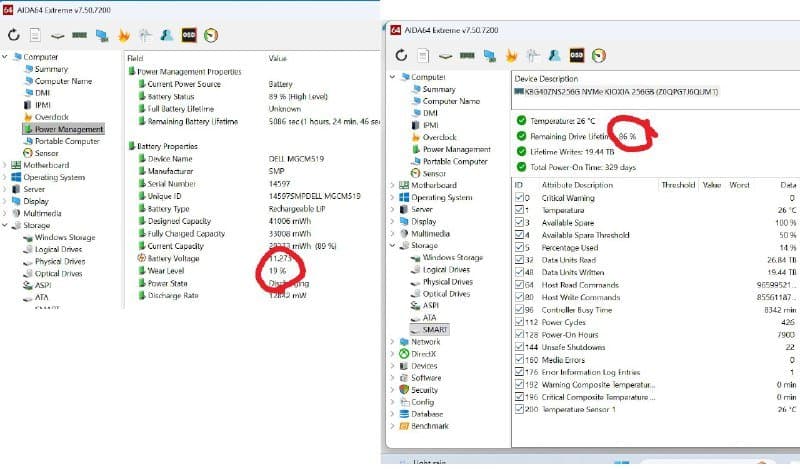Expand Network node in right window
Viewport: 800px width, 469px height.
392,341
